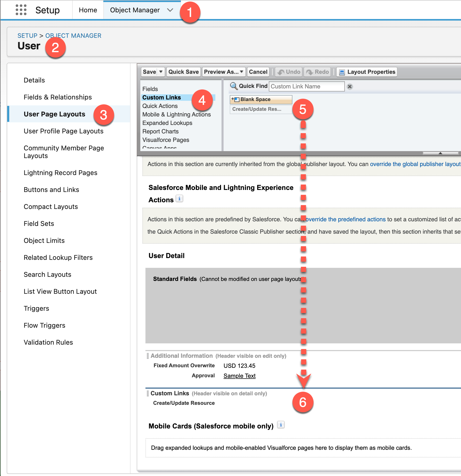Viewport: 461px width, 476px height.
Task: Open Community Member Page Layouts
Action: pos(64,152)
